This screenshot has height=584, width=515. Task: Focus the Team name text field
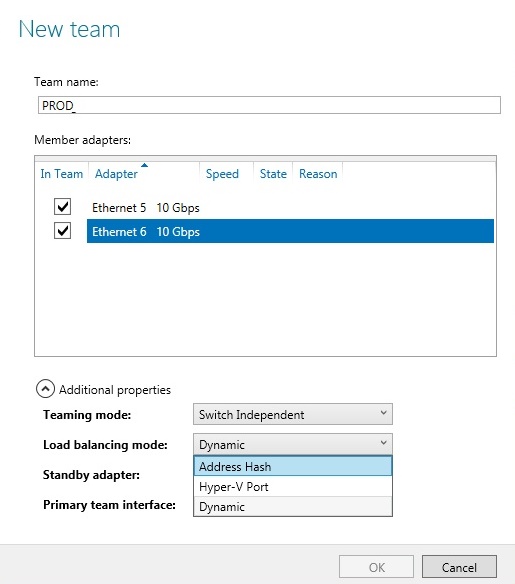(x=269, y=105)
